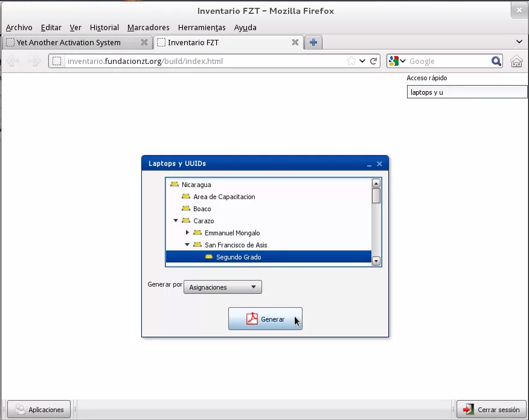
Task: Expand the Emmanuel Mongalo node
Action: pyautogui.click(x=187, y=233)
